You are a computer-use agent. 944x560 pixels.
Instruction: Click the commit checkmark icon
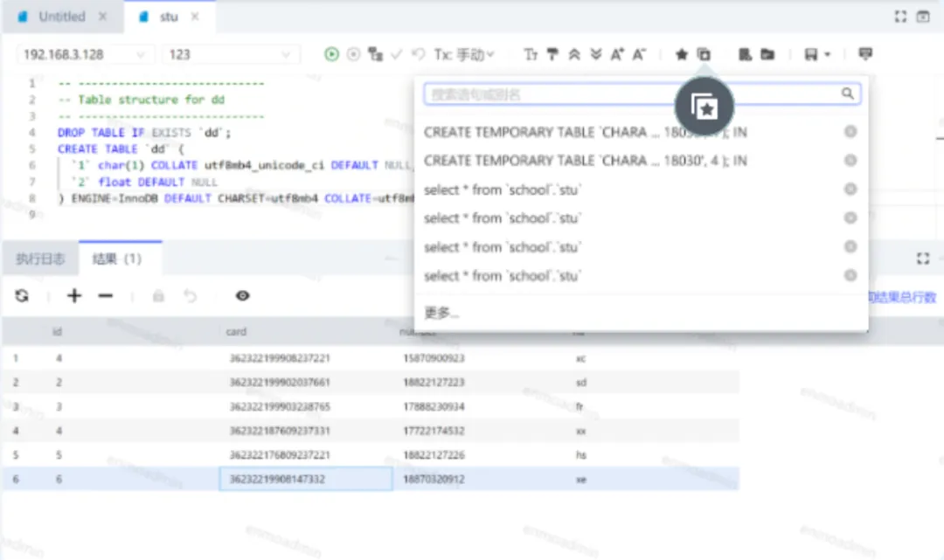click(397, 55)
